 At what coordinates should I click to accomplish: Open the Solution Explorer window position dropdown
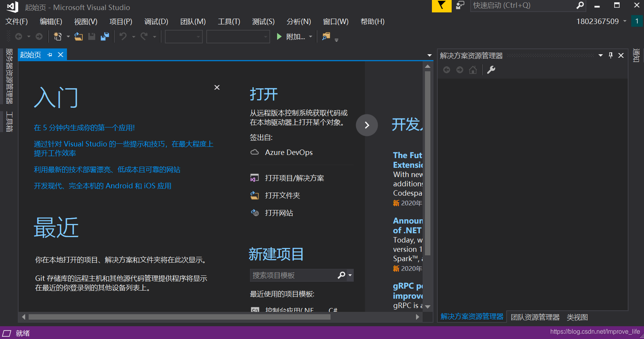601,55
